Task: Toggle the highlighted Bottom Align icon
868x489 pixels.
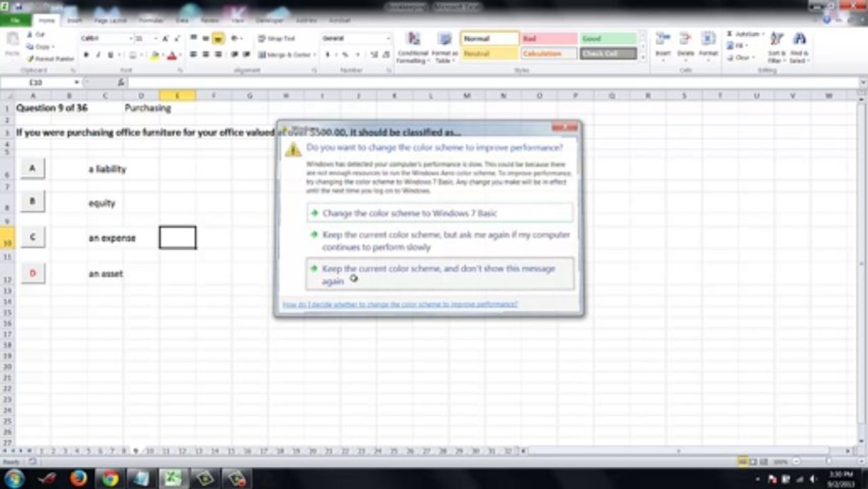Action: pos(218,39)
